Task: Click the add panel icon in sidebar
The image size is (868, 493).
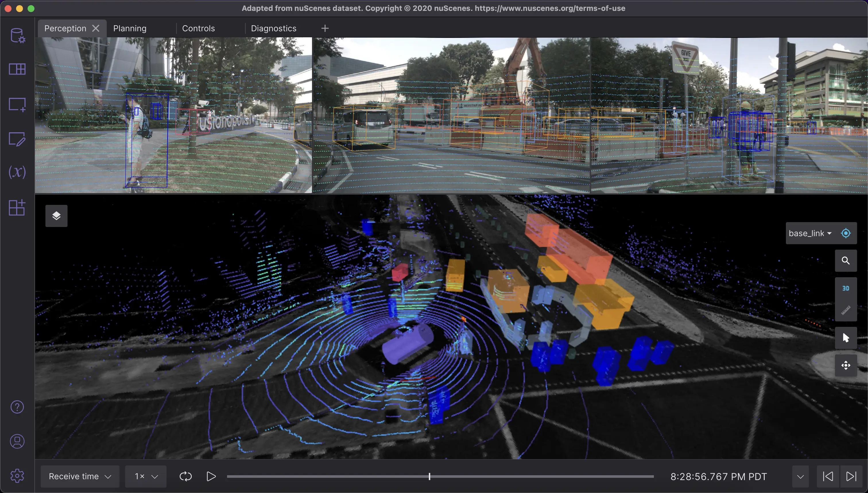Action: point(17,104)
